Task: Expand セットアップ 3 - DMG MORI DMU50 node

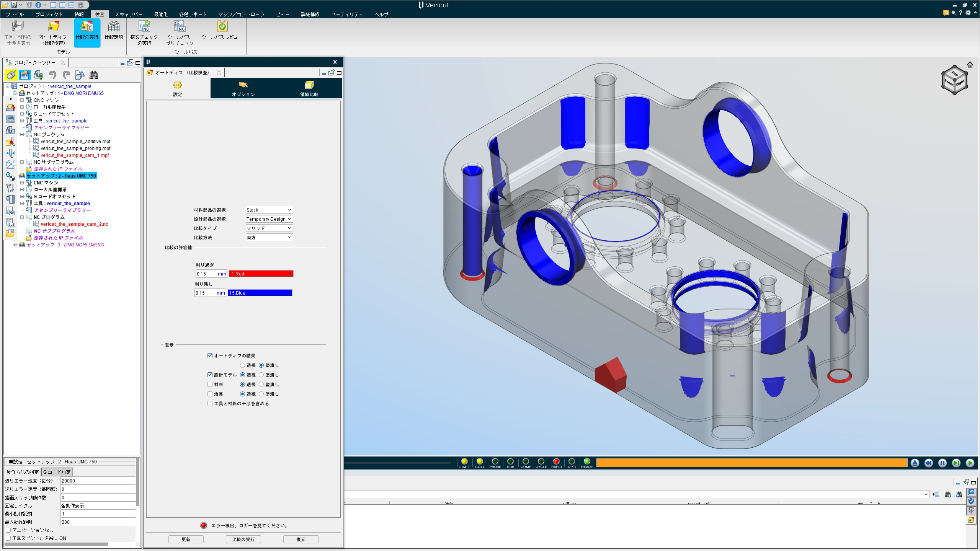Action: [15, 245]
